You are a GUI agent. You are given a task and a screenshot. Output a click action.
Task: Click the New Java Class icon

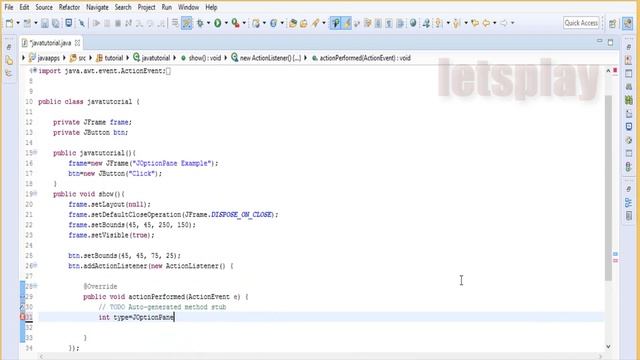click(x=273, y=23)
